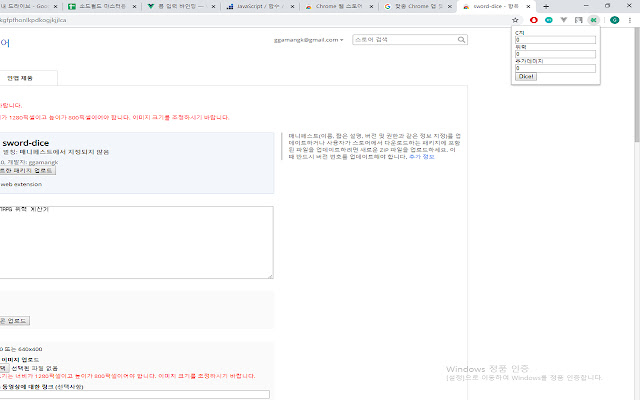This screenshot has width=640, height=400.
Task: Click the package upload button under sword-dice
Action: 27,170
